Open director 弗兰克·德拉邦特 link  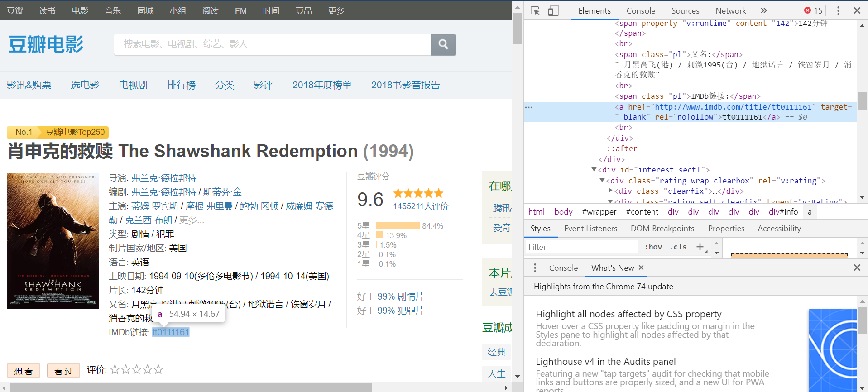click(x=164, y=178)
